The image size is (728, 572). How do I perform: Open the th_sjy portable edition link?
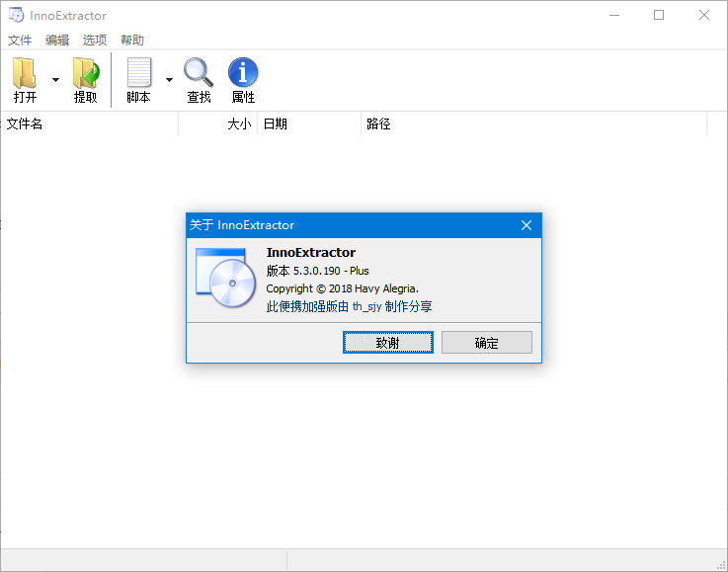coord(349,306)
